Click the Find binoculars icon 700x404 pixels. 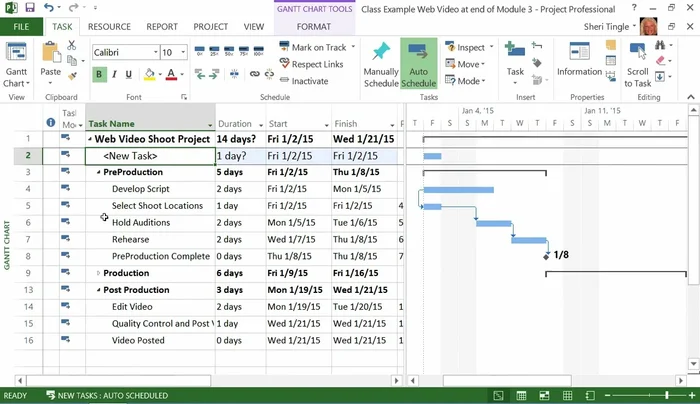tap(660, 45)
